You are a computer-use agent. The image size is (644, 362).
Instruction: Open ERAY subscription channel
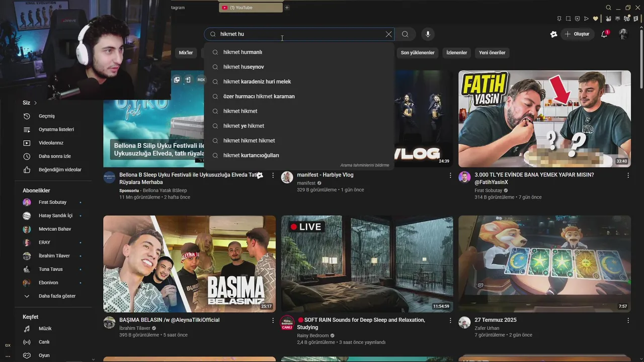coord(53,242)
